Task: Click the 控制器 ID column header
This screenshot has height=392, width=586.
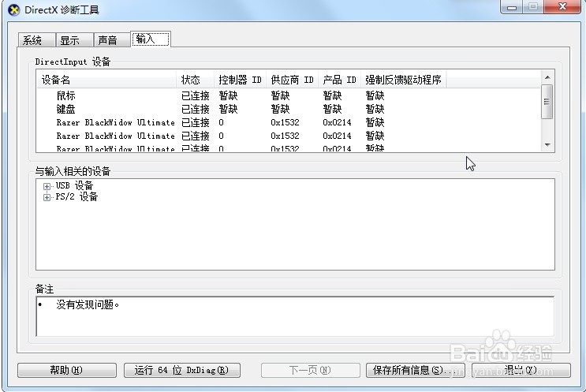Action: click(x=240, y=80)
